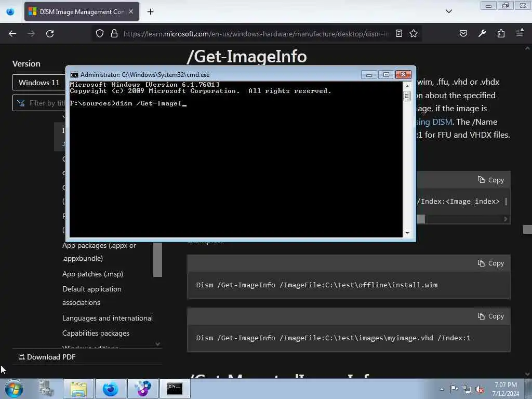Open Default application associations sidebar link

(91, 296)
